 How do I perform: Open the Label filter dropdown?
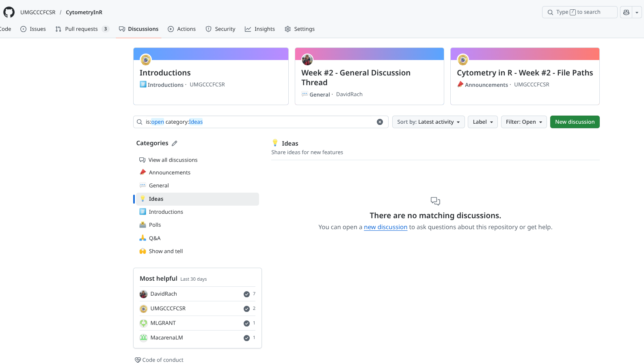click(482, 122)
